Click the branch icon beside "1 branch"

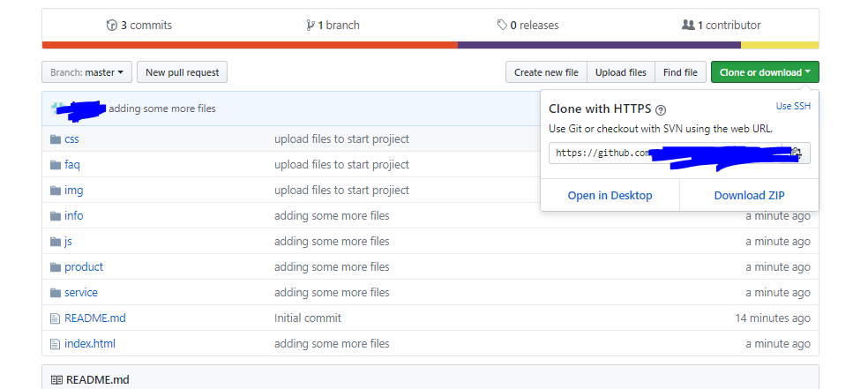311,26
